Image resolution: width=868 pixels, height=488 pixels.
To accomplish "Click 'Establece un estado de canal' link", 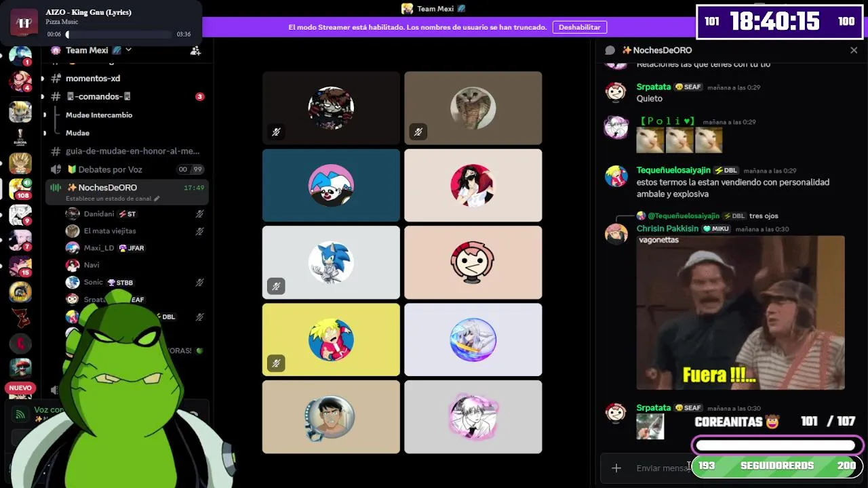I will pyautogui.click(x=113, y=199).
